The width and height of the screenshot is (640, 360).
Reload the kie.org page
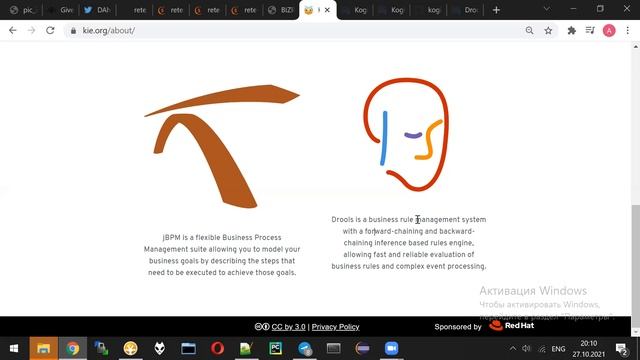click(50, 31)
